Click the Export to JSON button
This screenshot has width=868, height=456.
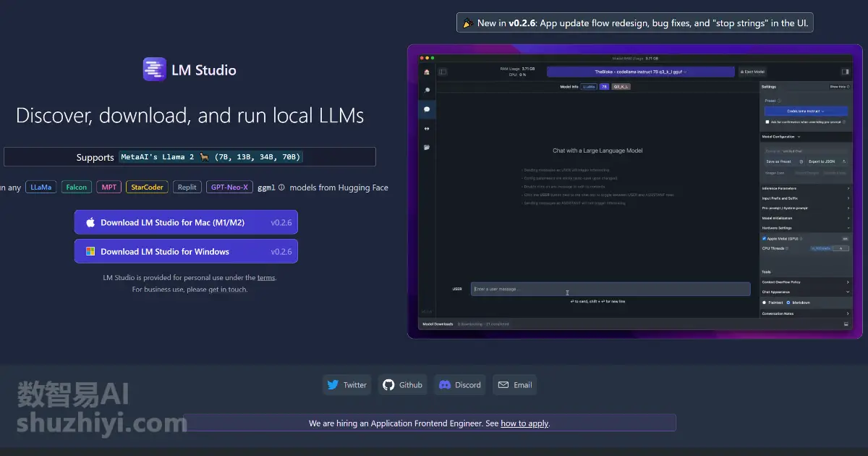point(827,161)
